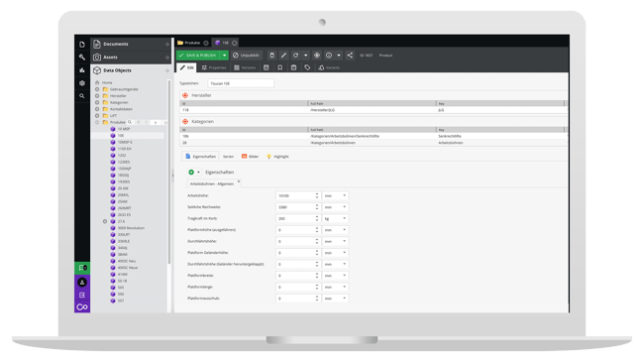The width and height of the screenshot is (644, 362).
Task: Click the delete trash icon in object toolbar
Action: 271,56
